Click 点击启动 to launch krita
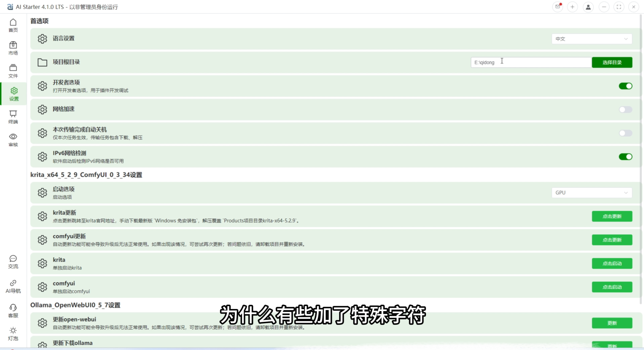644x350 pixels. click(612, 263)
